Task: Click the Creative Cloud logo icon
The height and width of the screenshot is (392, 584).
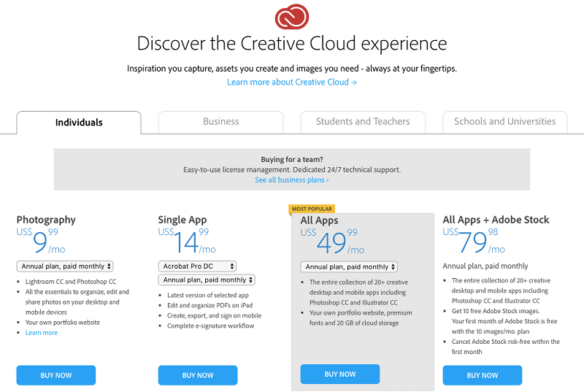Action: 291,17
